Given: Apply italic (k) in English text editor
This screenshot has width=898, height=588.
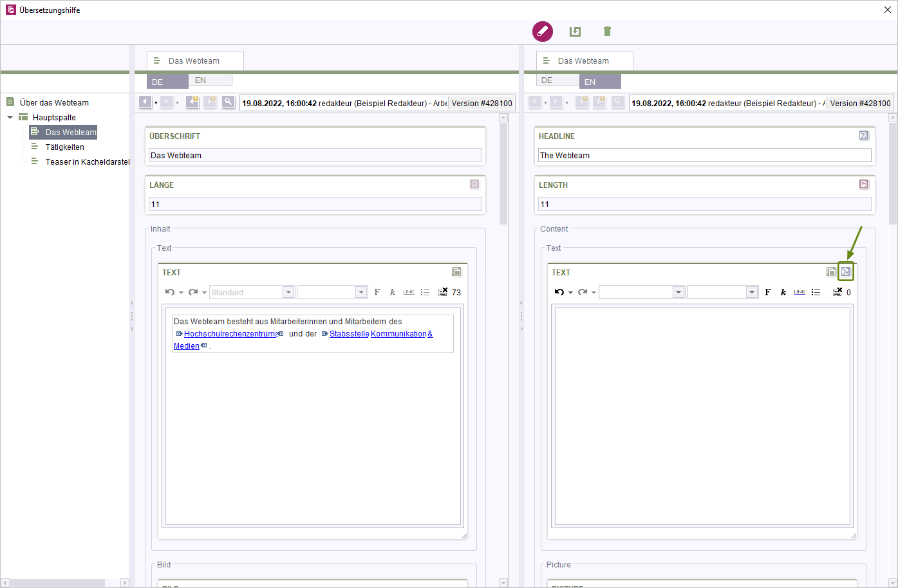Looking at the screenshot, I should (x=783, y=292).
